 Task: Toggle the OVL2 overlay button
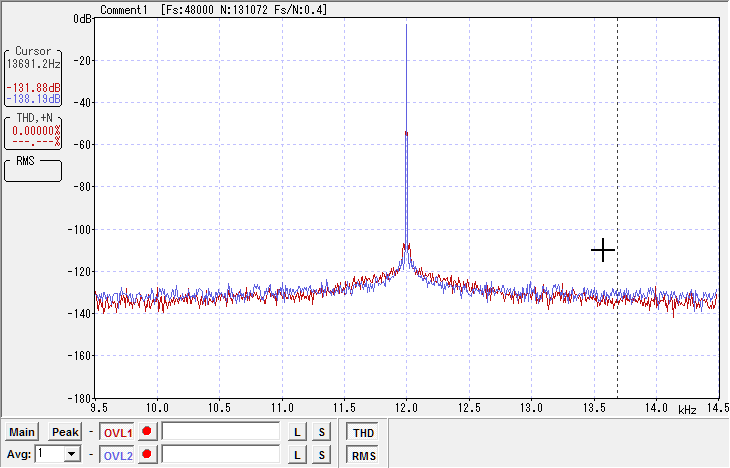pos(118,455)
